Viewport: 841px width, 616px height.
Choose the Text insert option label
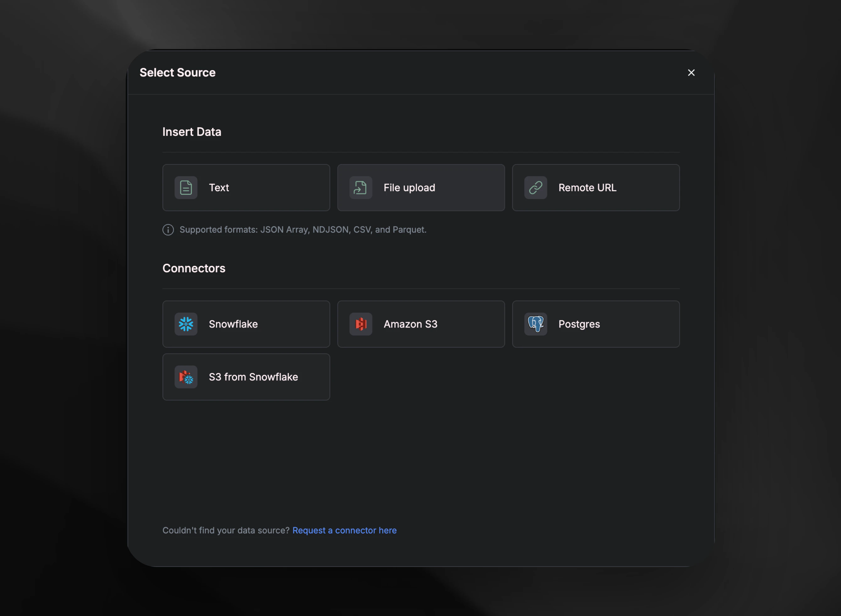click(219, 188)
